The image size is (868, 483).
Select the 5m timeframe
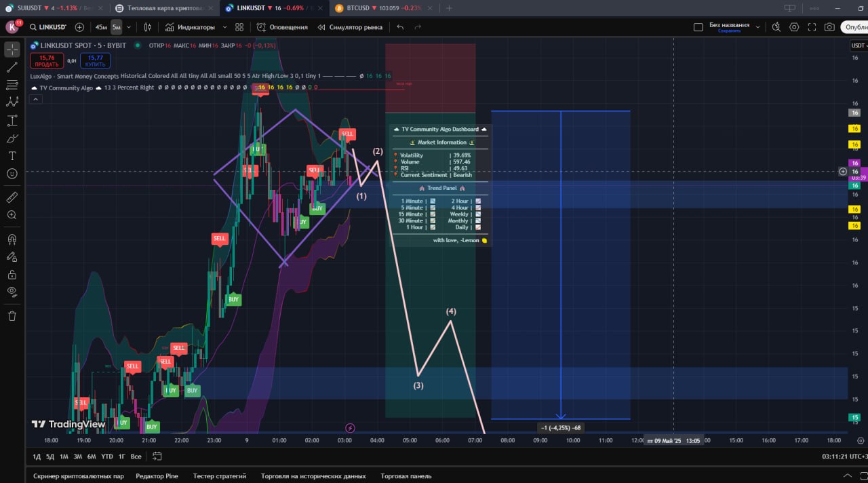click(x=117, y=27)
